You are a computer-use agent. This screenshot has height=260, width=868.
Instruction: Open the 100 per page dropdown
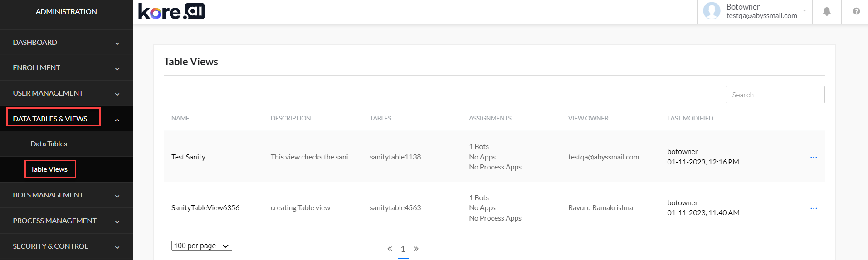(201, 246)
